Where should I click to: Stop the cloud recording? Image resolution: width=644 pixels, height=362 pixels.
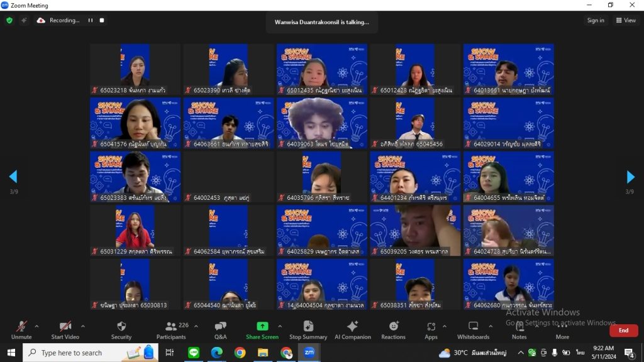pos(102,20)
